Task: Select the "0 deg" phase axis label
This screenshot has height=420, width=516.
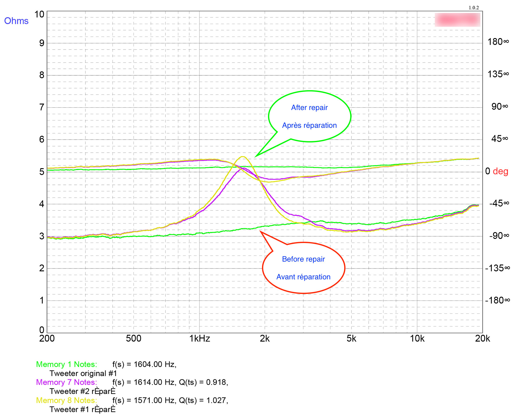Action: click(497, 171)
